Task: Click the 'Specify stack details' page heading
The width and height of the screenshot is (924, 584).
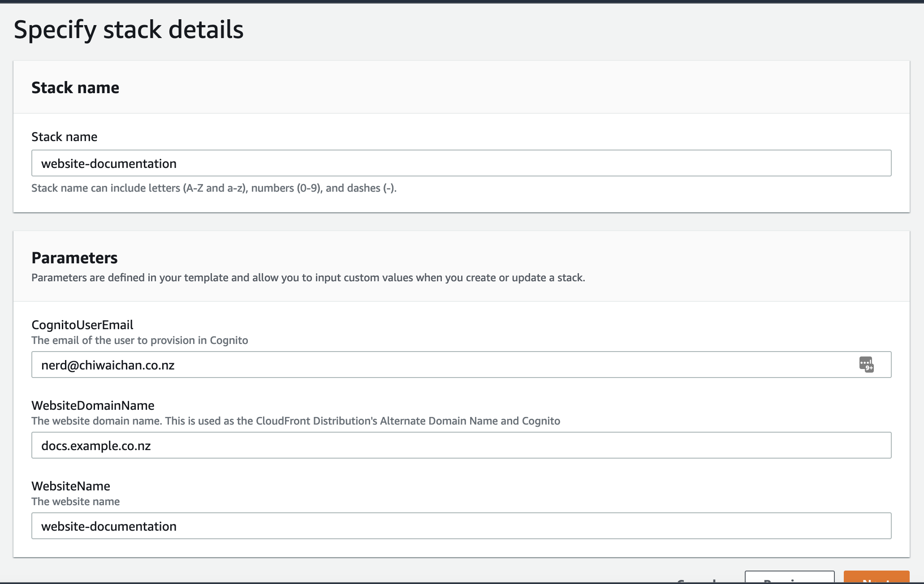Action: pos(129,30)
